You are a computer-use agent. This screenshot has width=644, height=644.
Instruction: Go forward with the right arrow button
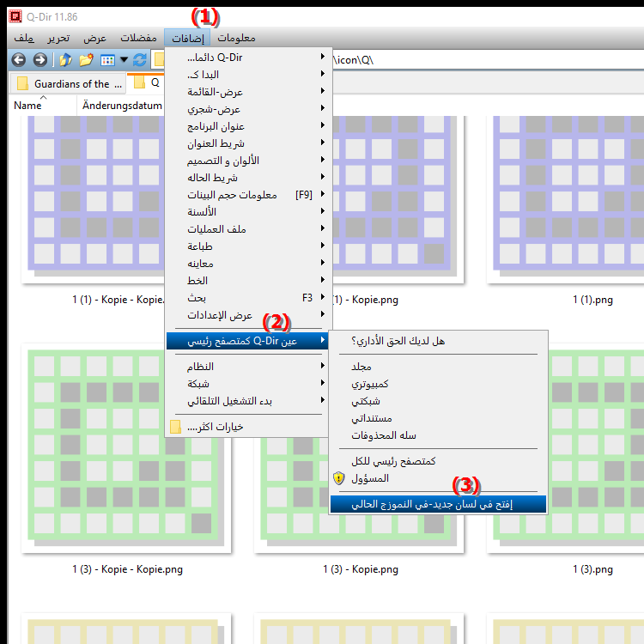coord(39,60)
